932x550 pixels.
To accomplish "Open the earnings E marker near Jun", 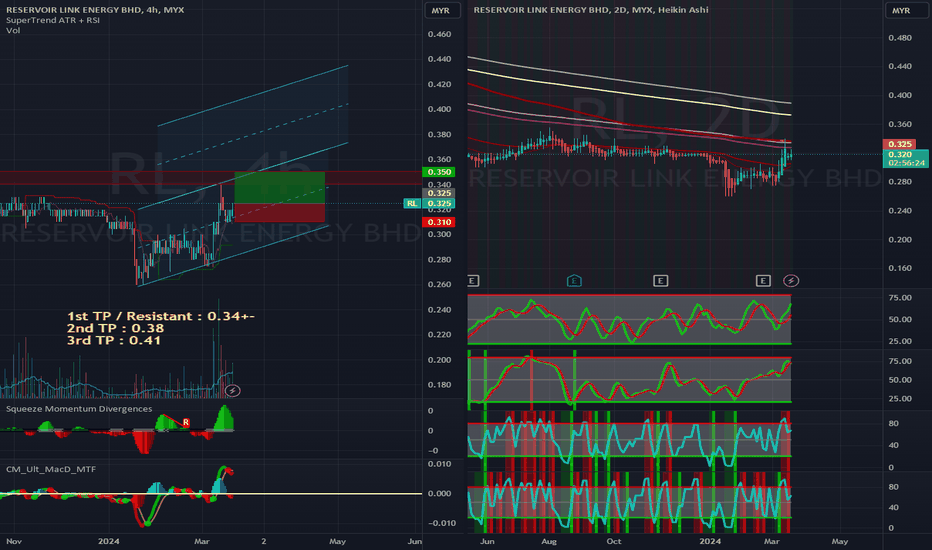I will [x=473, y=281].
